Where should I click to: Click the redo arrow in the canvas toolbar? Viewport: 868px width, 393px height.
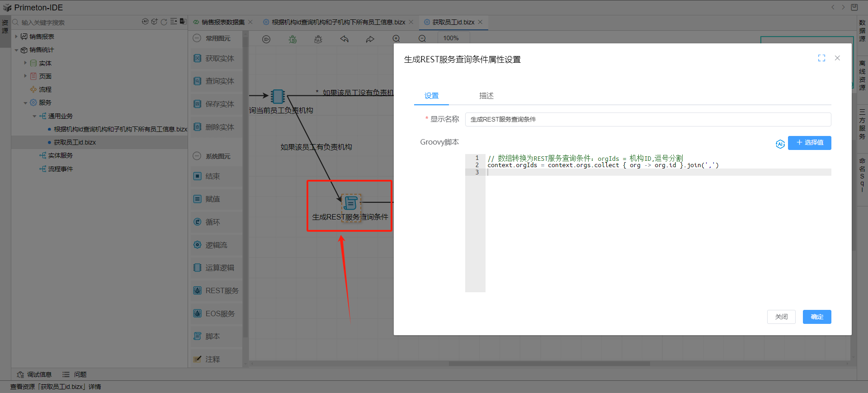pyautogui.click(x=370, y=39)
